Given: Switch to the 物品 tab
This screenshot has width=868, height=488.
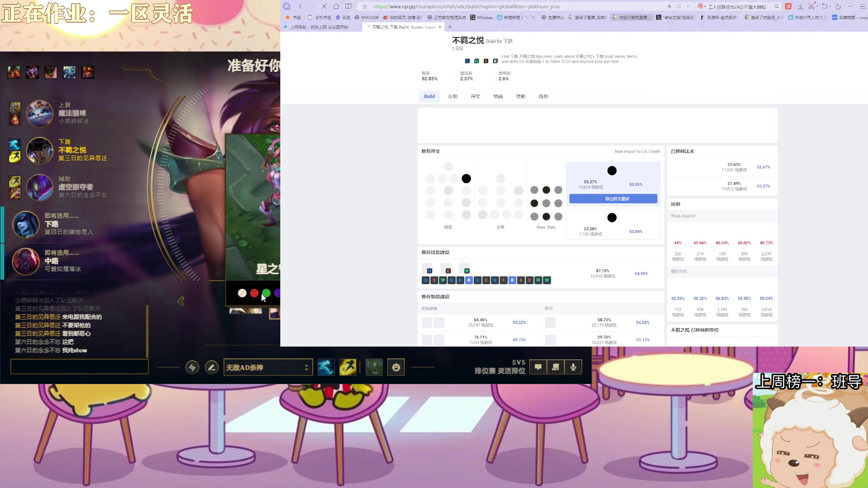Looking at the screenshot, I should click(498, 96).
